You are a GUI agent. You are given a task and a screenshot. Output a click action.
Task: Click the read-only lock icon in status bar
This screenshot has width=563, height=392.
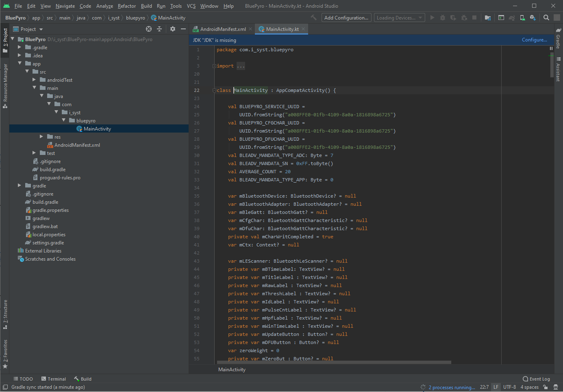click(x=546, y=387)
